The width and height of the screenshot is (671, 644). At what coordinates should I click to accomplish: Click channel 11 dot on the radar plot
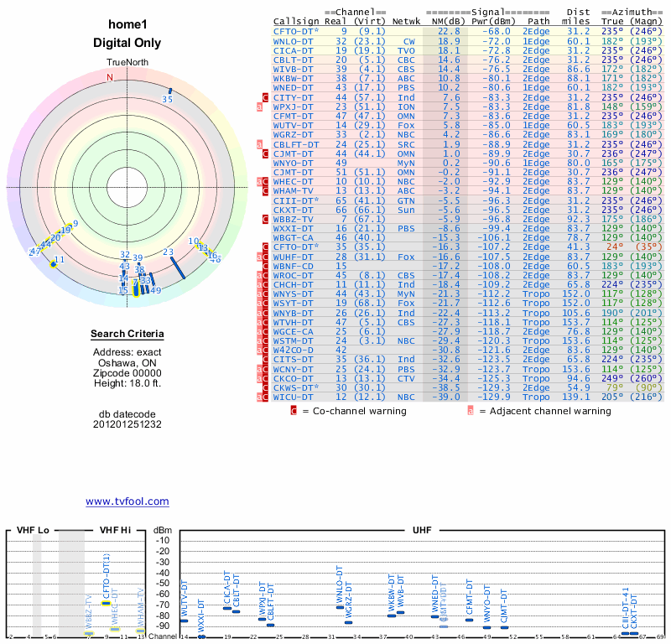pyautogui.click(x=54, y=263)
